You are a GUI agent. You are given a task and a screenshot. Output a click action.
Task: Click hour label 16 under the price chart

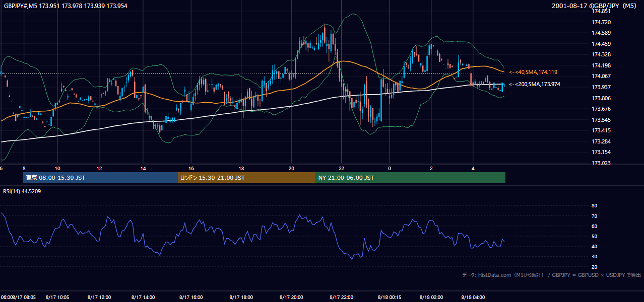tap(191, 168)
